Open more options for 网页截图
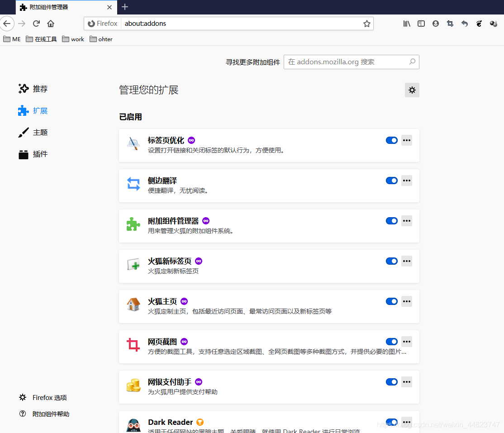The image size is (504, 433). point(407,342)
